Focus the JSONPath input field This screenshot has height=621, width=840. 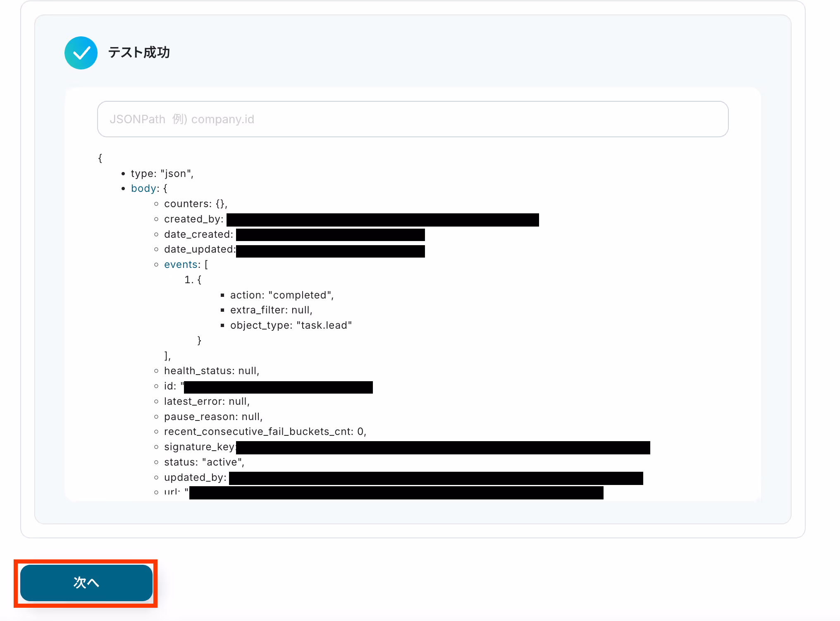[412, 119]
